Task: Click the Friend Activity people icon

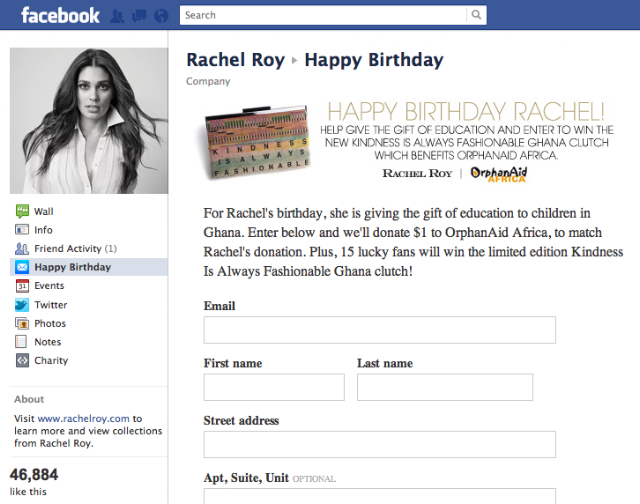Action: [22, 249]
